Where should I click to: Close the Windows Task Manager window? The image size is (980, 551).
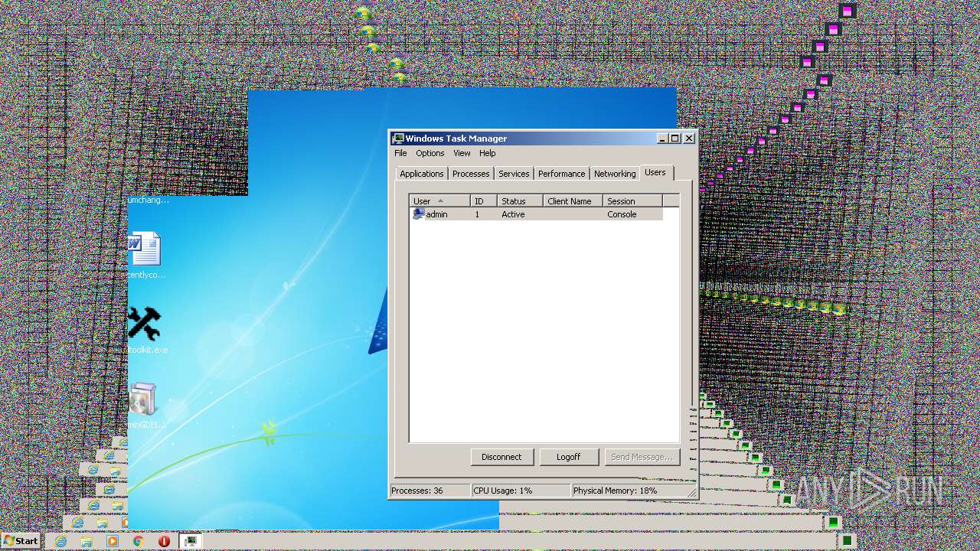(x=689, y=139)
